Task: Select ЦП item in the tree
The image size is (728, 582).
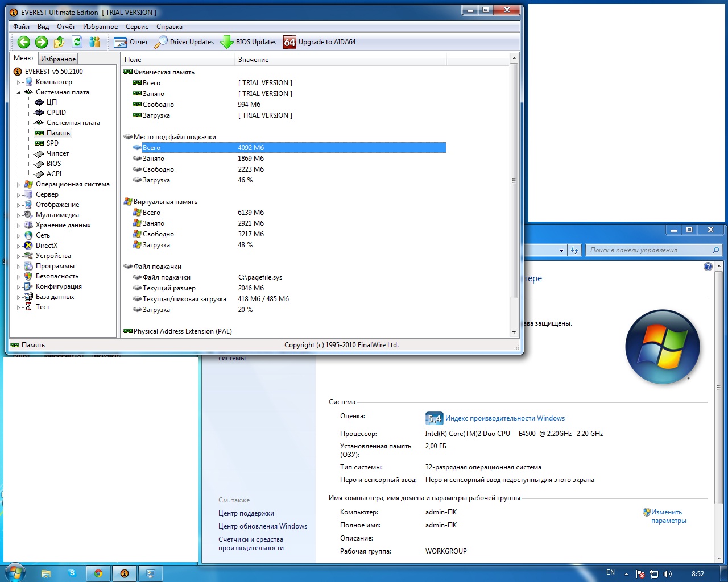Action: coord(52,102)
